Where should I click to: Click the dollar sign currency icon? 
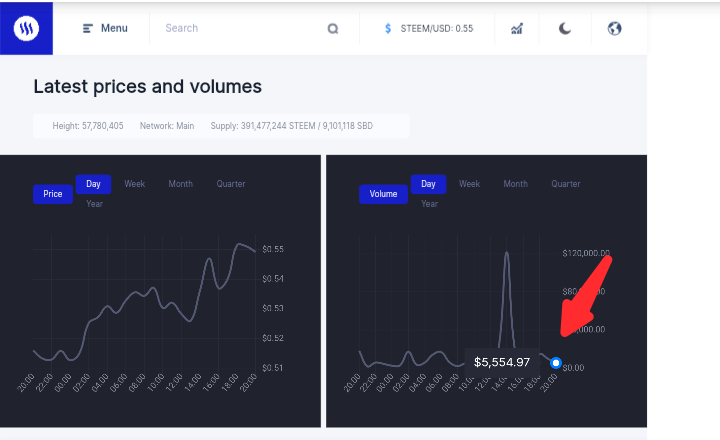(388, 28)
